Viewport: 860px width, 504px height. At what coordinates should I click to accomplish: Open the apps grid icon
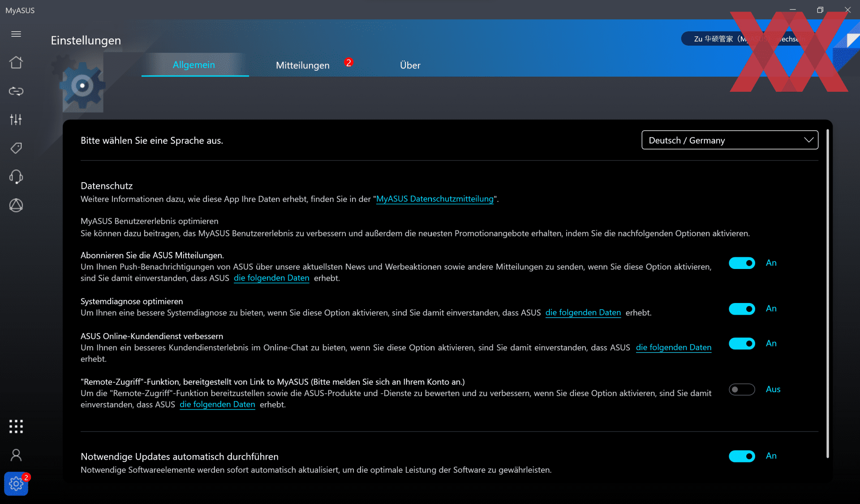pyautogui.click(x=16, y=427)
